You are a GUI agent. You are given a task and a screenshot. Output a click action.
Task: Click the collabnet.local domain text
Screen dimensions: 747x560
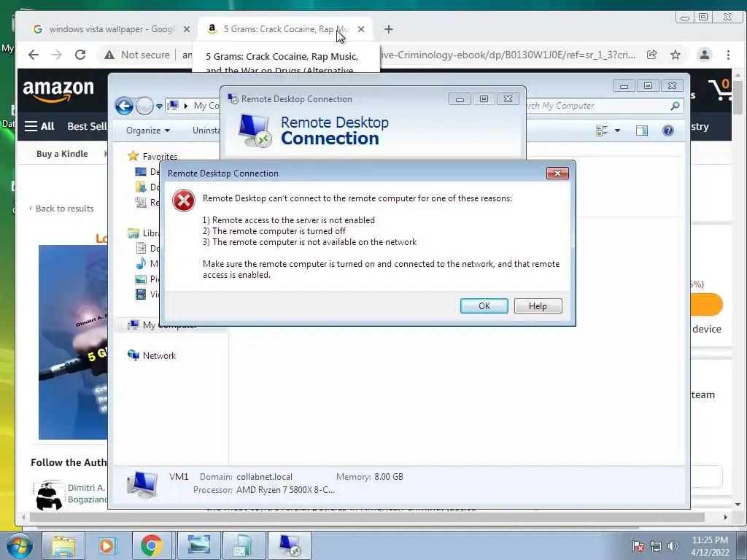coord(264,477)
